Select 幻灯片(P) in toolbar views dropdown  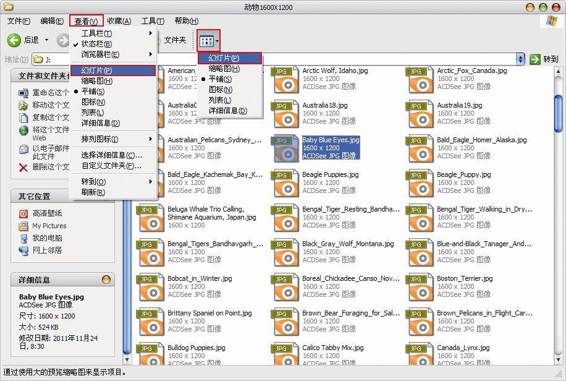230,58
